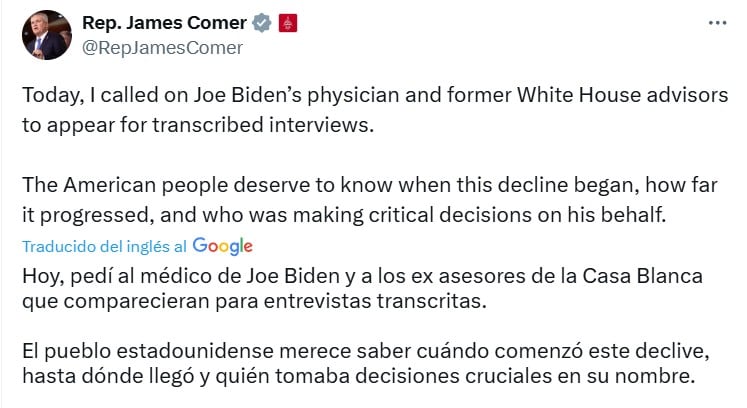Click the red affiliation badge icon
This screenshot has height=408, width=747.
click(285, 23)
